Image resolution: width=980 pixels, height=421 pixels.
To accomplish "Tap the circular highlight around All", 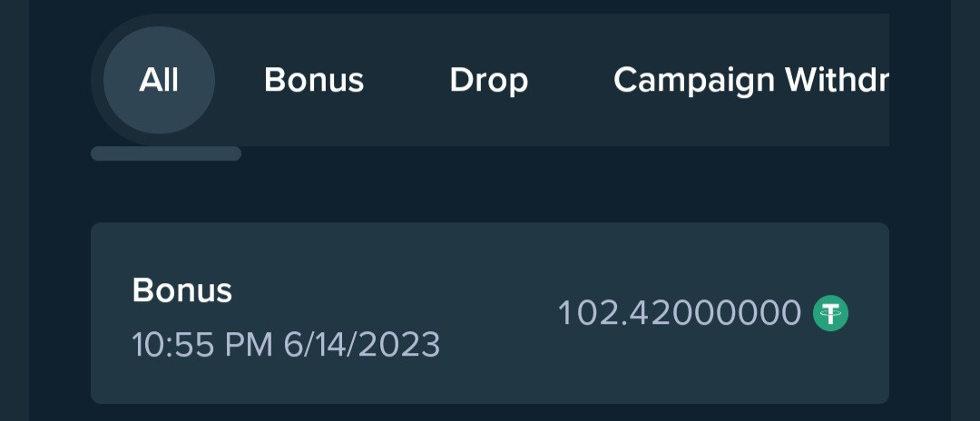I will [159, 80].
